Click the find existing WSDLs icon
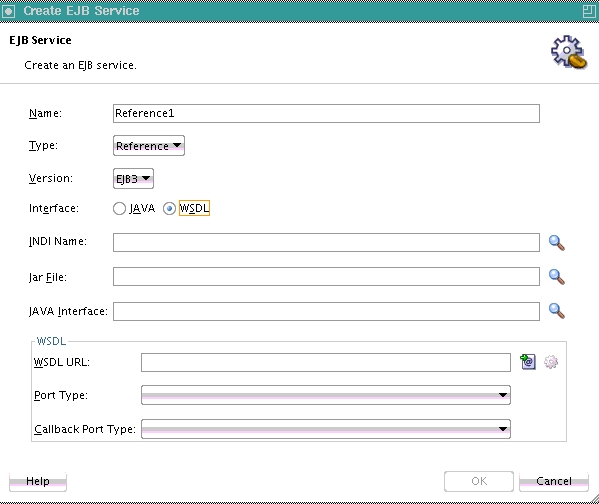 click(x=528, y=361)
